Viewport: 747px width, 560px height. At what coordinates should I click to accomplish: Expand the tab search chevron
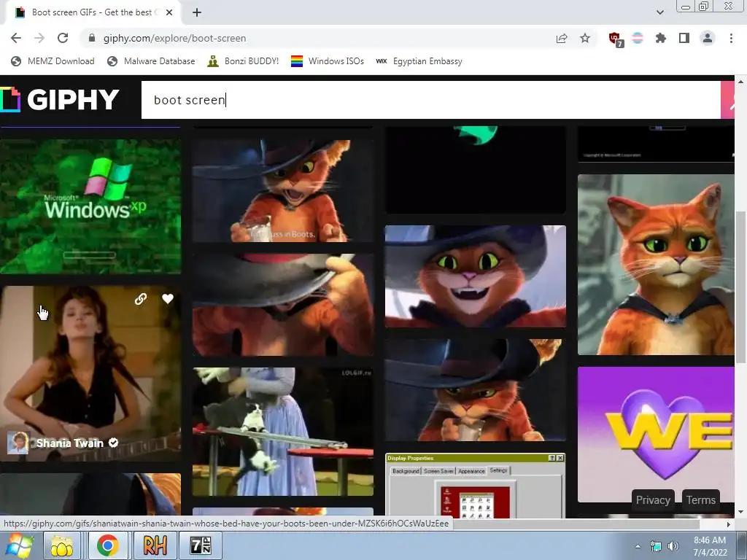659,12
